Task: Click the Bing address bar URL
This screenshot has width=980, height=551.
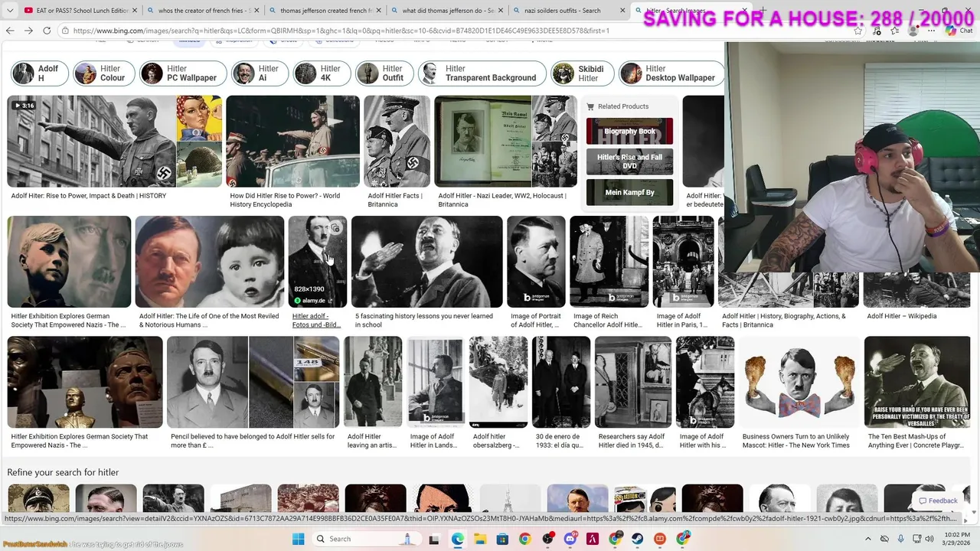Action: (341, 31)
